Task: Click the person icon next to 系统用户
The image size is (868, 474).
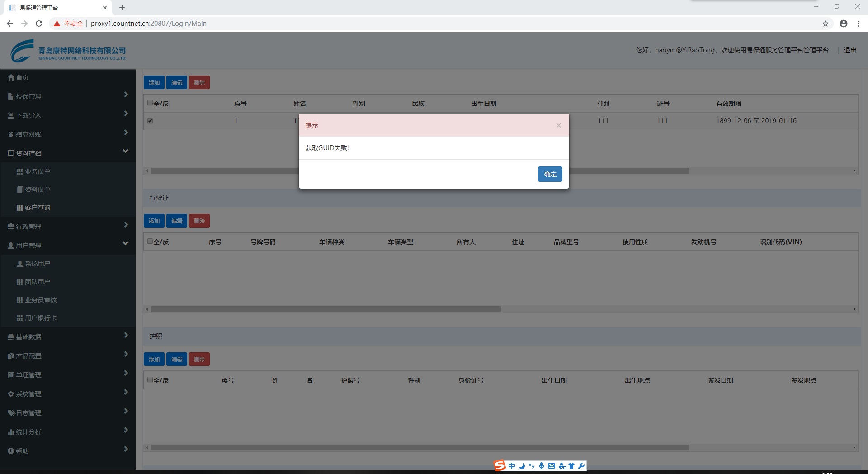Action: 19,264
